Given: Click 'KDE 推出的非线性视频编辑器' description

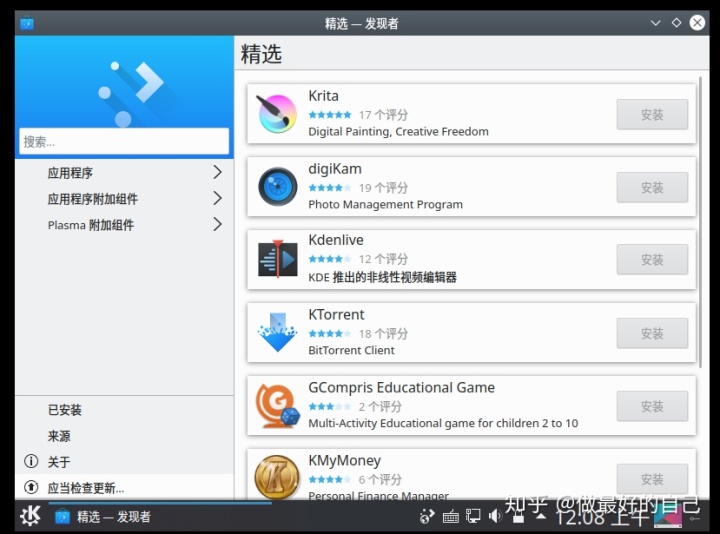Looking at the screenshot, I should 382,277.
